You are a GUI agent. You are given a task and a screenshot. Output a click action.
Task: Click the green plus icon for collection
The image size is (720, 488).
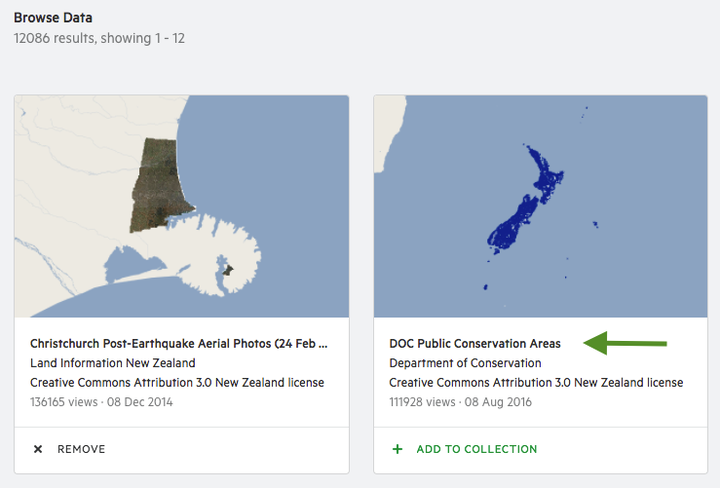click(x=398, y=449)
